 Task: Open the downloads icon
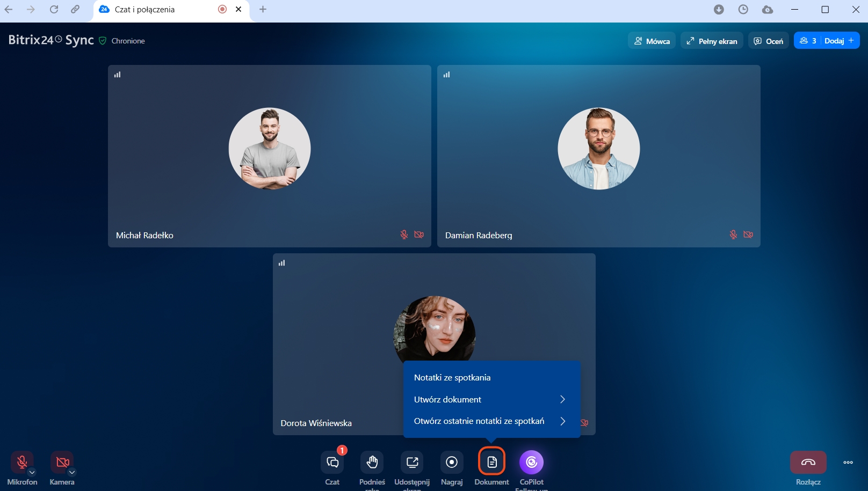click(x=719, y=9)
